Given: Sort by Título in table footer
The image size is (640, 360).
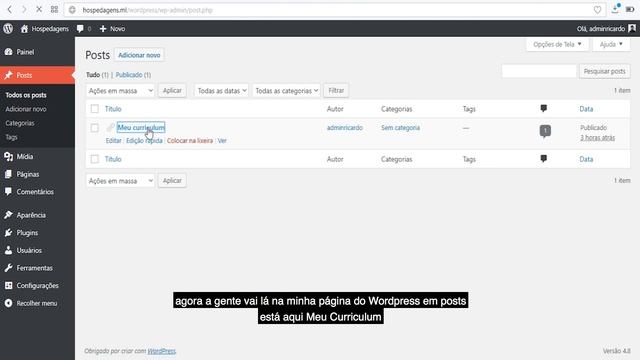Looking at the screenshot, I should pos(113,159).
